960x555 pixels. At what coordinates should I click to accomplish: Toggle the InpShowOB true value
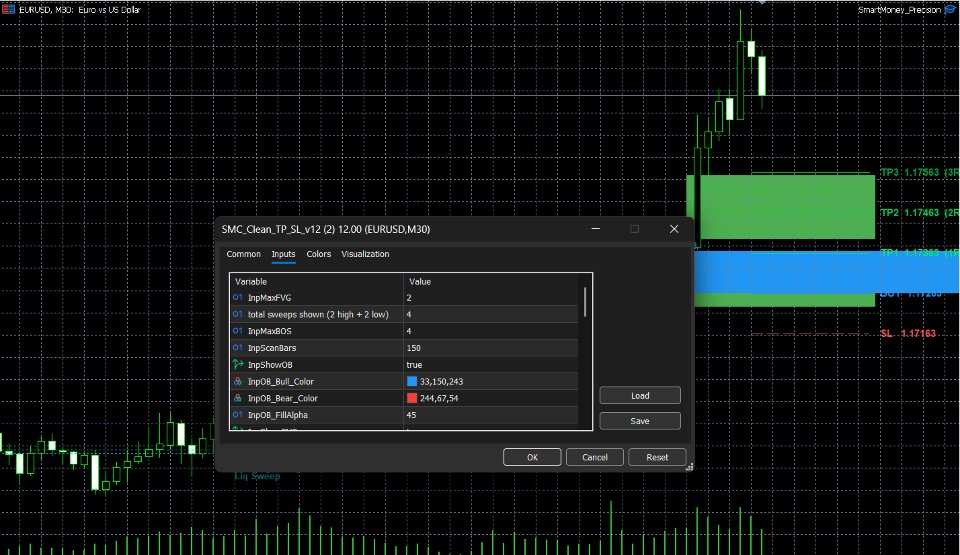[414, 364]
